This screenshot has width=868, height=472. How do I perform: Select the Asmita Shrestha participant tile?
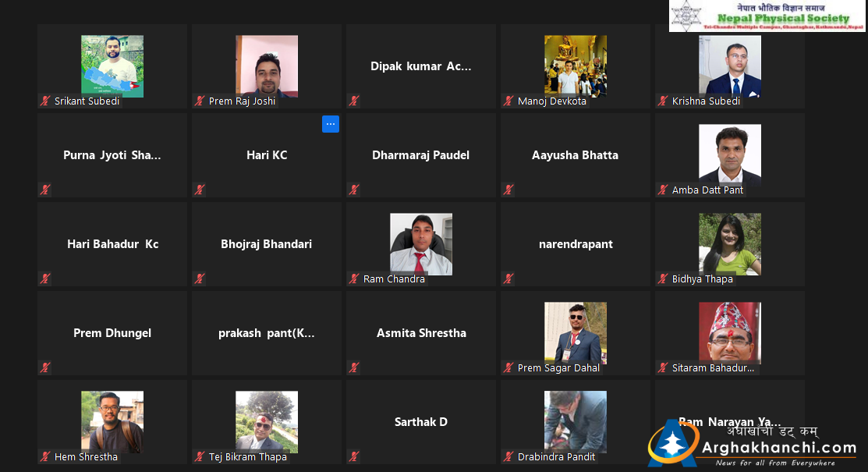point(421,333)
